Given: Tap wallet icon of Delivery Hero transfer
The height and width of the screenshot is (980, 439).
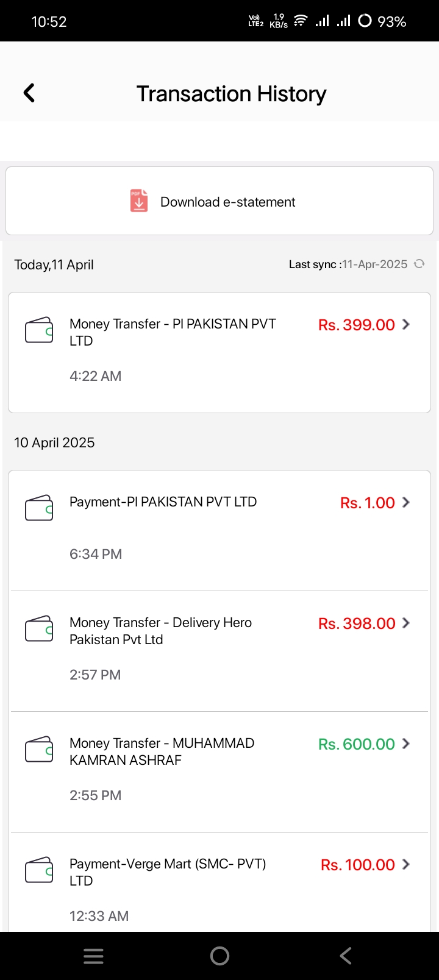Looking at the screenshot, I should tap(39, 629).
